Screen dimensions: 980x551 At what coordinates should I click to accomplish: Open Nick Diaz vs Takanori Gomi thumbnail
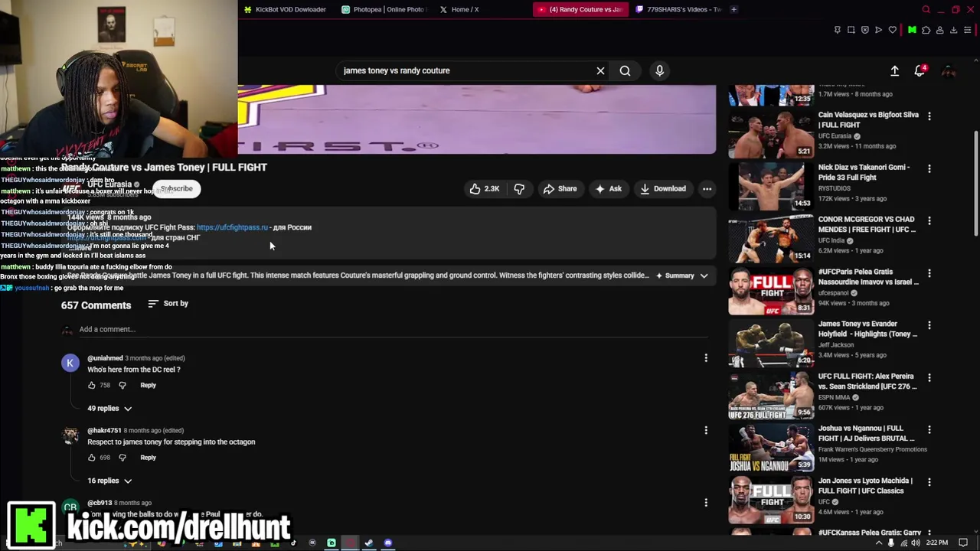pos(771,187)
